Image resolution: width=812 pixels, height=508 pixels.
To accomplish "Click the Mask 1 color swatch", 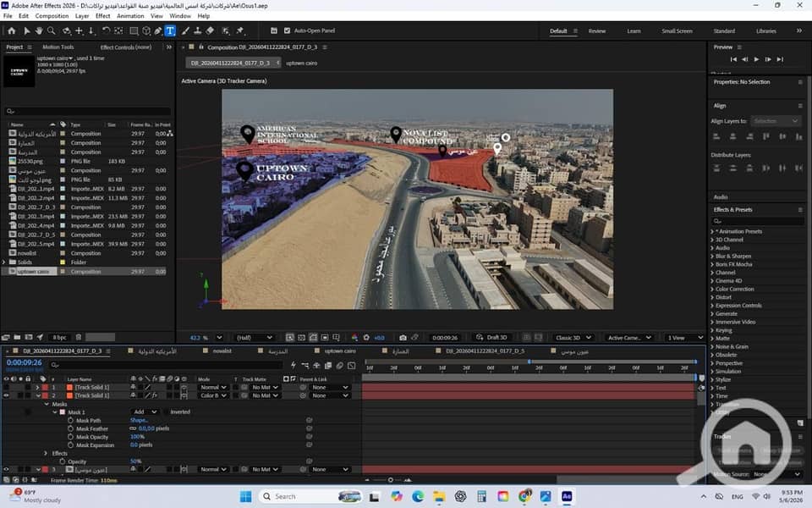I will coord(63,412).
